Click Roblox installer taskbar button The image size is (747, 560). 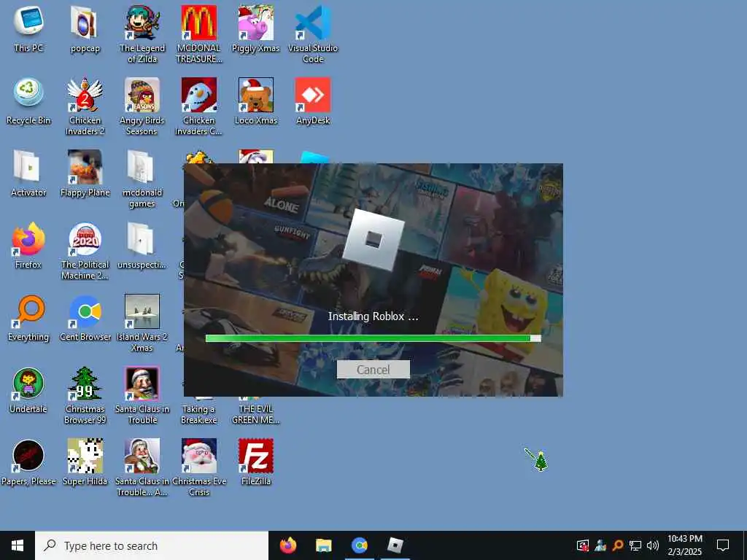395,545
